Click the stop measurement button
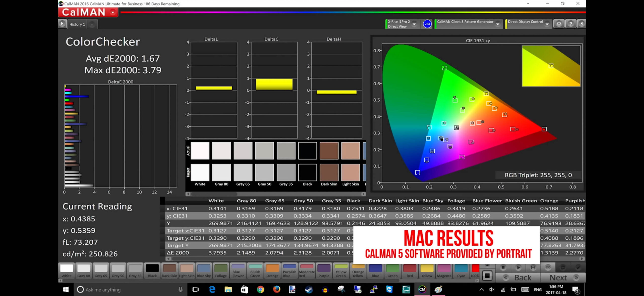 coord(503,267)
